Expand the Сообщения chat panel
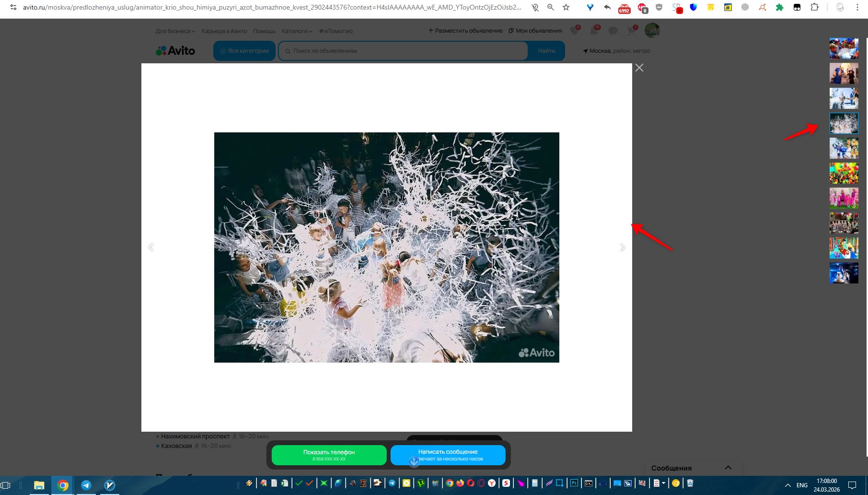Screen dimensions: 868x495 point(728,468)
